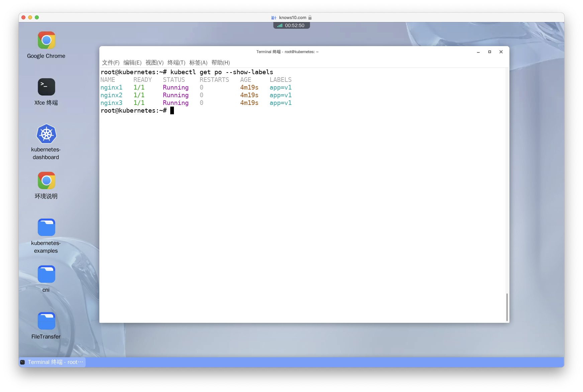Click the AGE column header
Image resolution: width=583 pixels, height=392 pixels.
click(246, 80)
